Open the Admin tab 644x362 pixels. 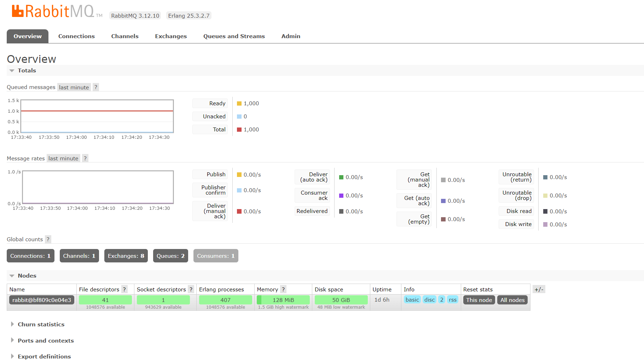click(x=291, y=36)
